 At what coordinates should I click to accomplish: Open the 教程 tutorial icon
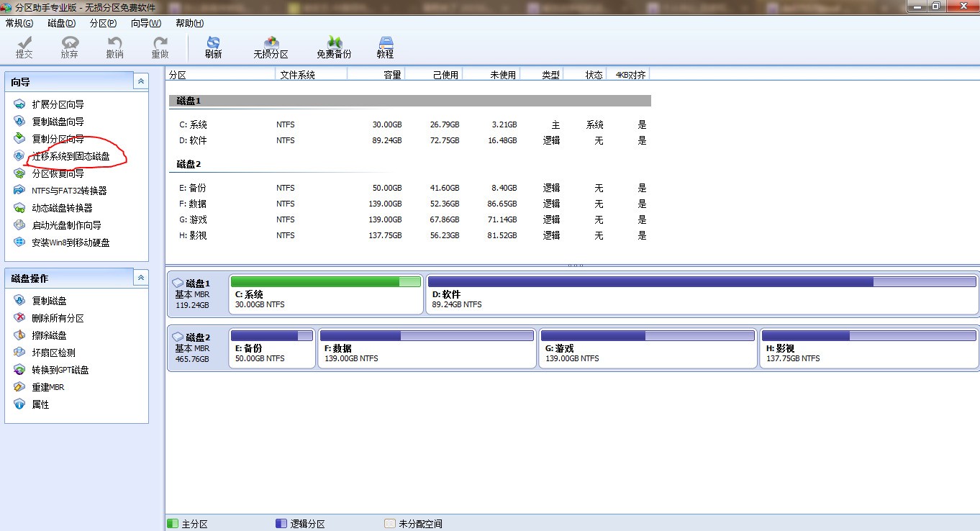coord(385,47)
